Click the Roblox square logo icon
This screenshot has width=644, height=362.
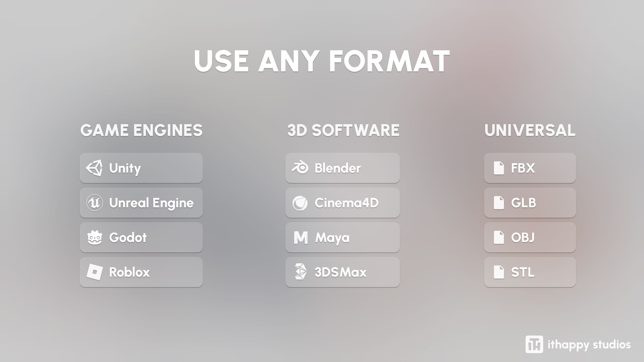pyautogui.click(x=94, y=272)
